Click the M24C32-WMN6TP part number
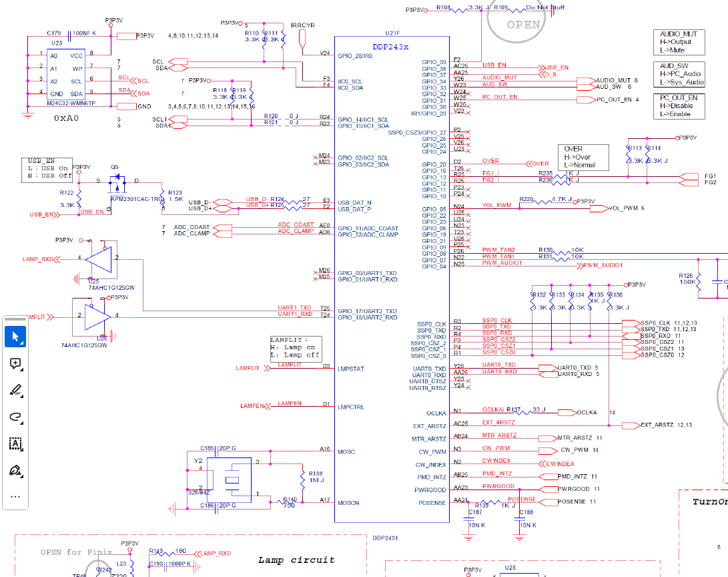The width and height of the screenshot is (728, 577). [71, 103]
